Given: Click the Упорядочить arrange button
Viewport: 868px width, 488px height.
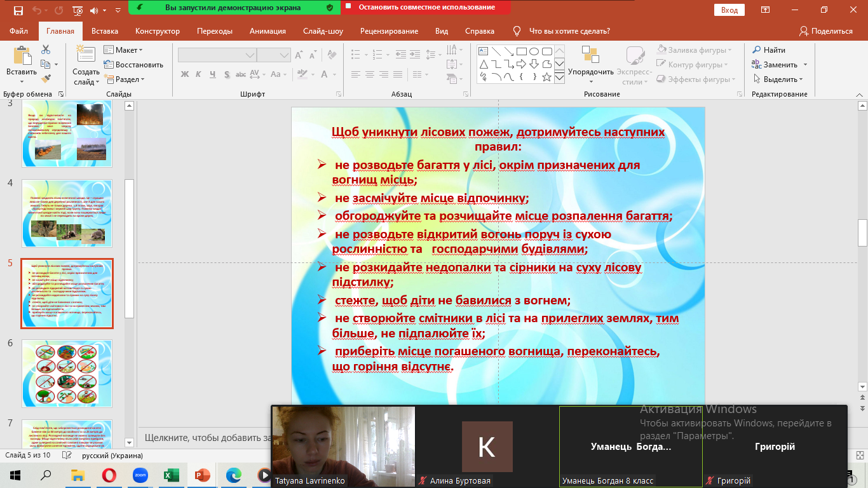Looking at the screenshot, I should [x=590, y=65].
